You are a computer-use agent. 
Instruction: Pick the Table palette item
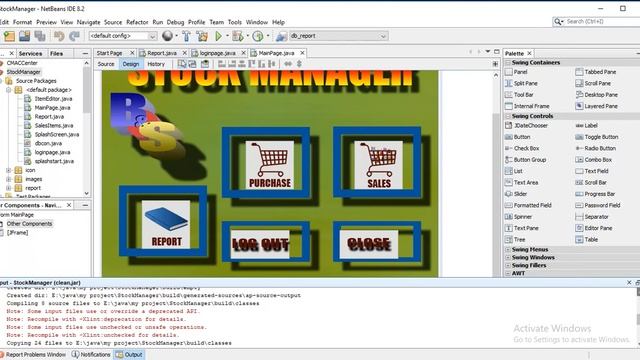(587, 240)
